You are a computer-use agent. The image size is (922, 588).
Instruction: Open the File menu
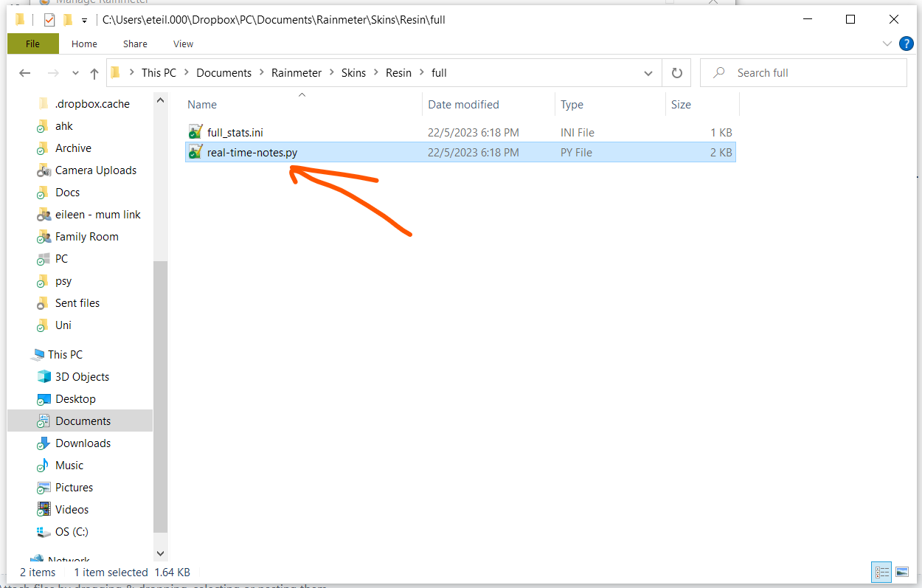point(32,44)
